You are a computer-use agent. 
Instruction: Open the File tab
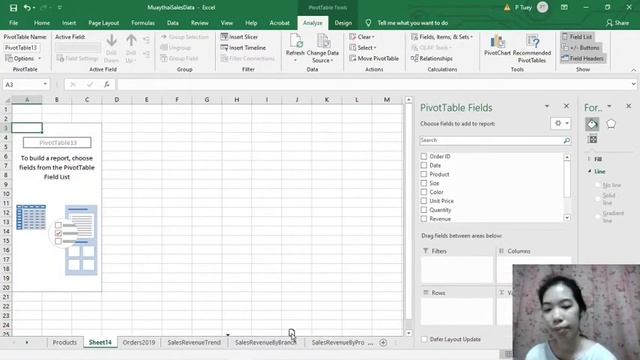pos(13,23)
